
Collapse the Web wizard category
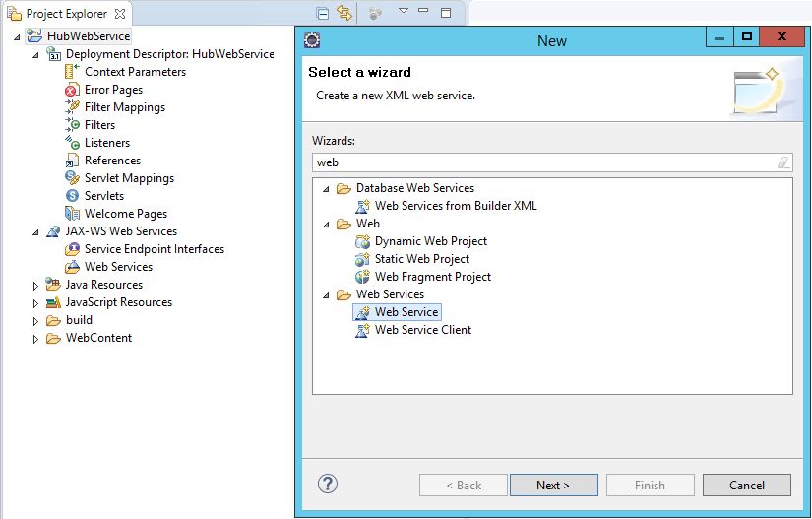(x=326, y=225)
